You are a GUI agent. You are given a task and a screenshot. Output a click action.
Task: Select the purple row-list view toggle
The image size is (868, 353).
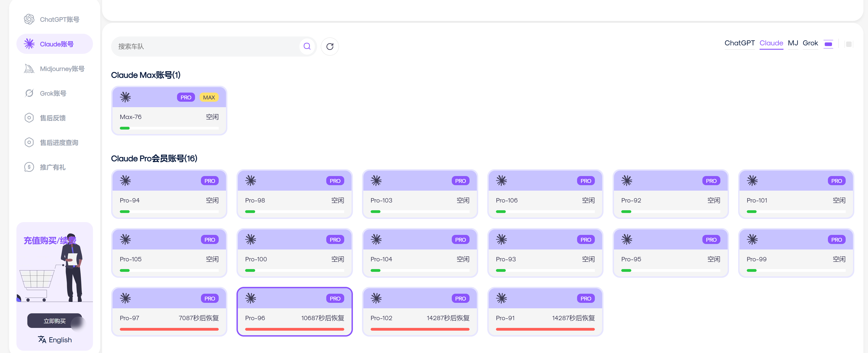point(828,44)
